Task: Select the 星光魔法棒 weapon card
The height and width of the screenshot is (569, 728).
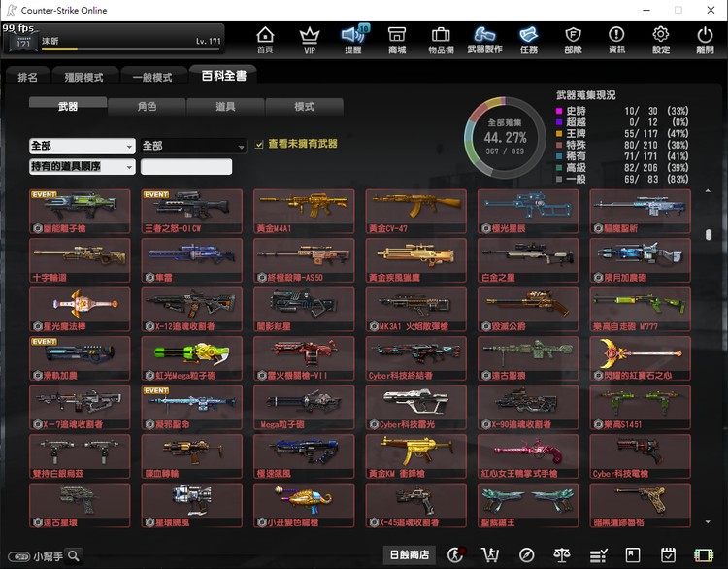Action: pyautogui.click(x=80, y=310)
